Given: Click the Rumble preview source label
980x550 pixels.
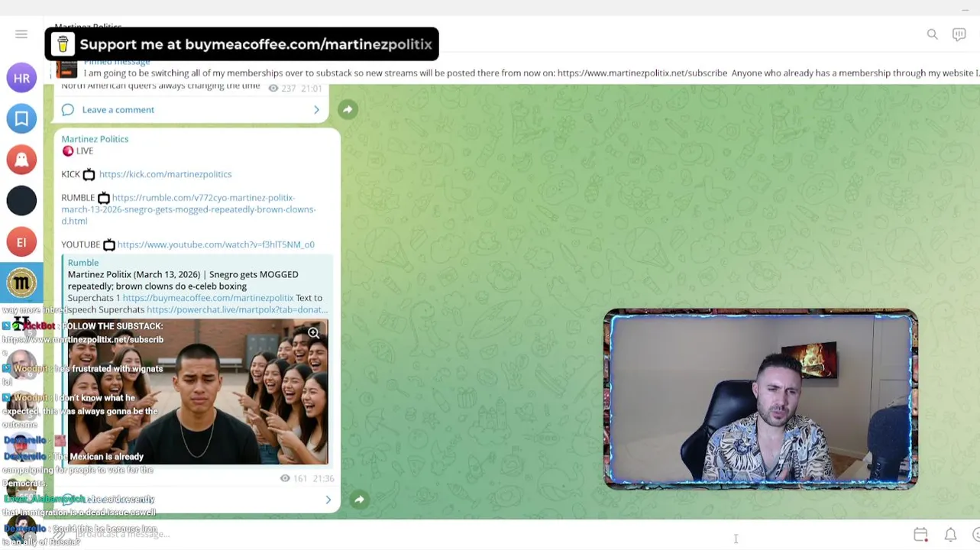Looking at the screenshot, I should pyautogui.click(x=83, y=263).
